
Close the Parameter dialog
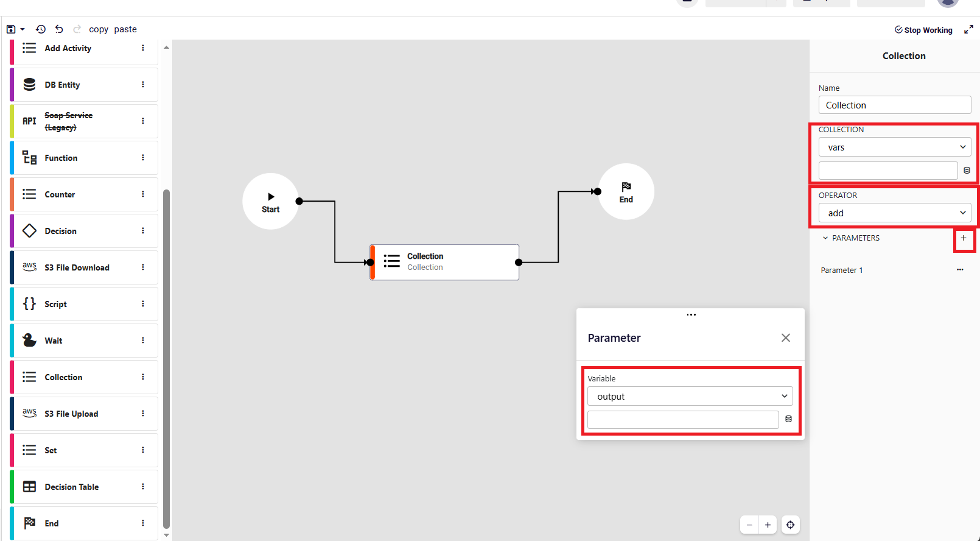click(786, 338)
